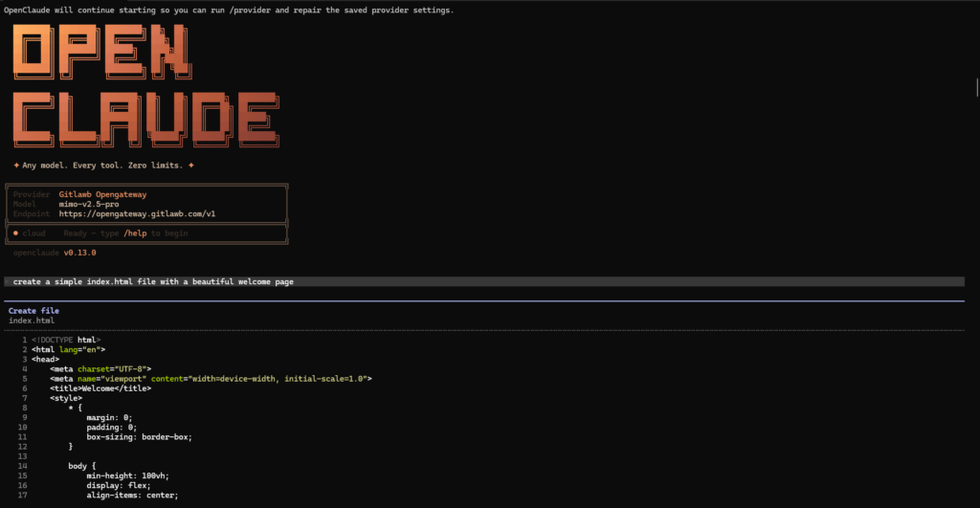
Task: Click the 'Create file' heading
Action: coord(33,311)
